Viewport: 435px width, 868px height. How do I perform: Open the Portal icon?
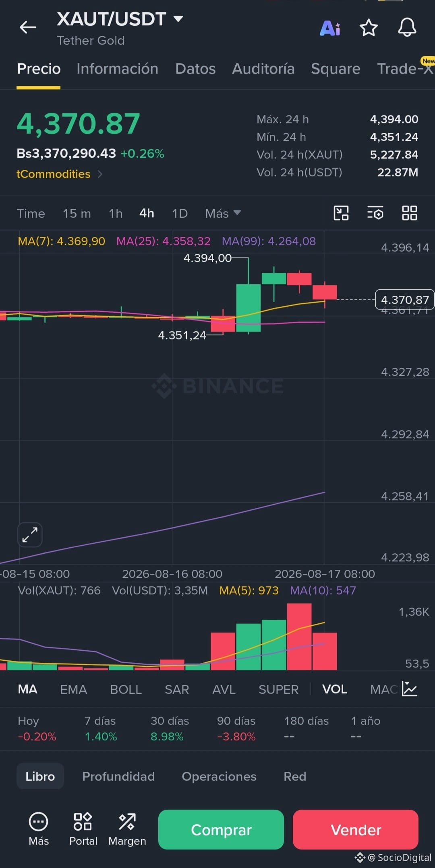83,829
